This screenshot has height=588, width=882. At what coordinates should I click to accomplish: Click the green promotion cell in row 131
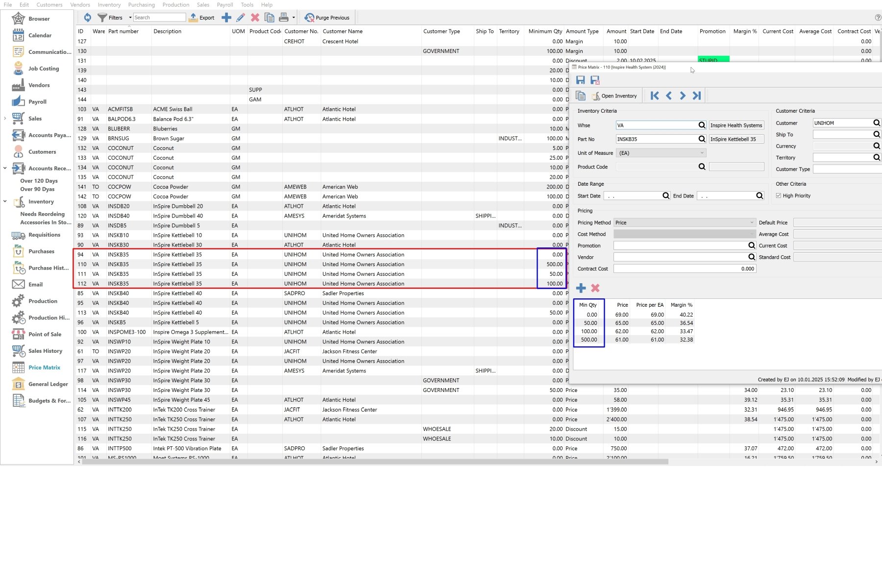click(x=713, y=60)
